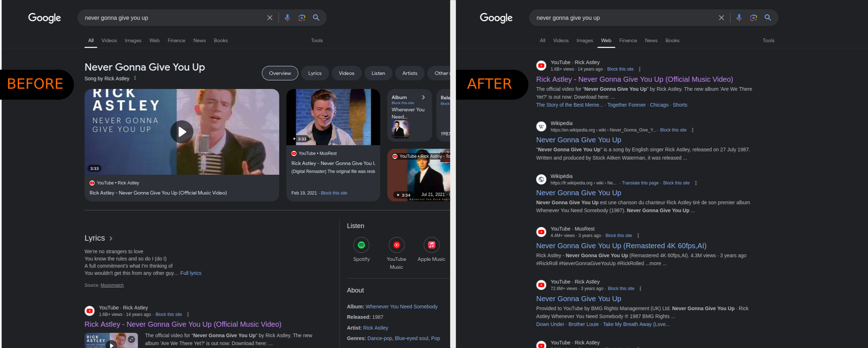Image resolution: width=868 pixels, height=348 pixels.
Task: Click the Google logo in the BEFORE panel
Action: (44, 18)
